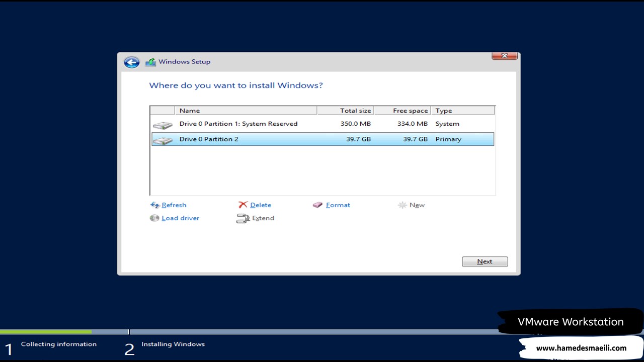This screenshot has height=362, width=644.
Task: Click the New partition link
Action: pyautogui.click(x=417, y=205)
